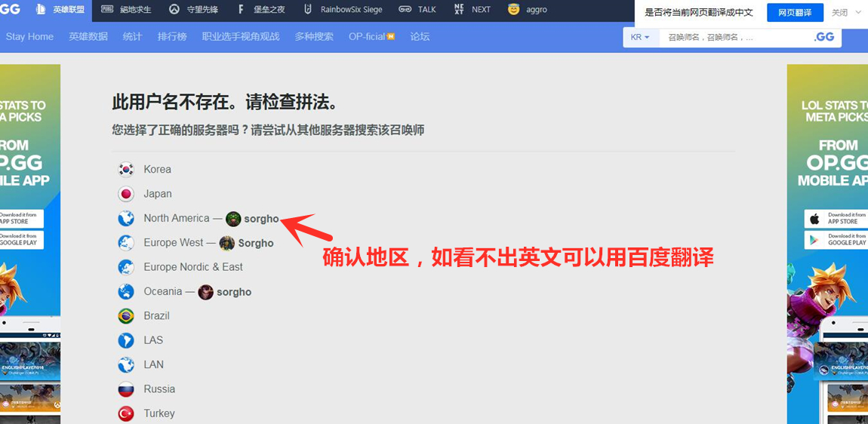
Task: Click Europe West Sorgho avatar icon
Action: 227,243
